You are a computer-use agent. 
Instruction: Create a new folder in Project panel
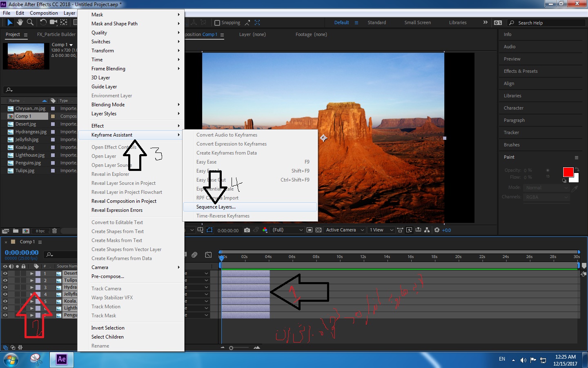[16, 231]
